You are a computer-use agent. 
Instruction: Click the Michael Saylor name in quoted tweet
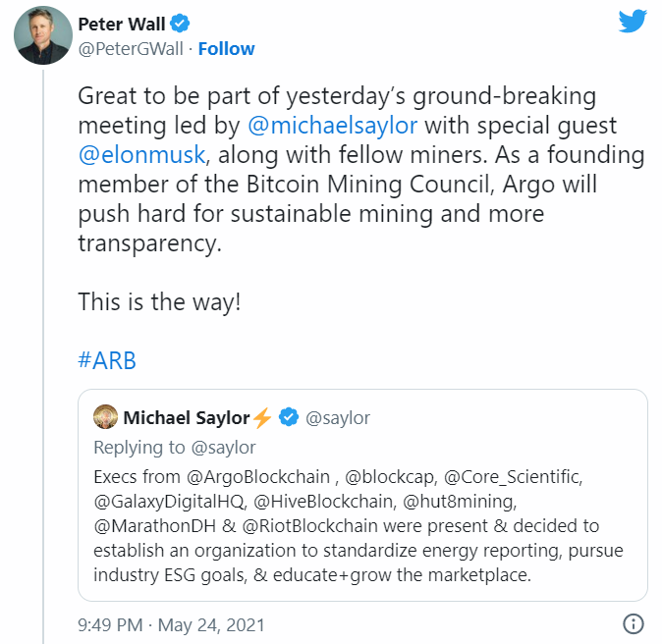[186, 418]
